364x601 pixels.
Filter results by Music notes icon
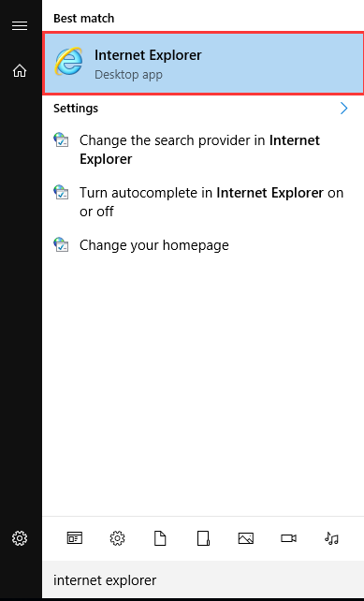pyautogui.click(x=331, y=538)
